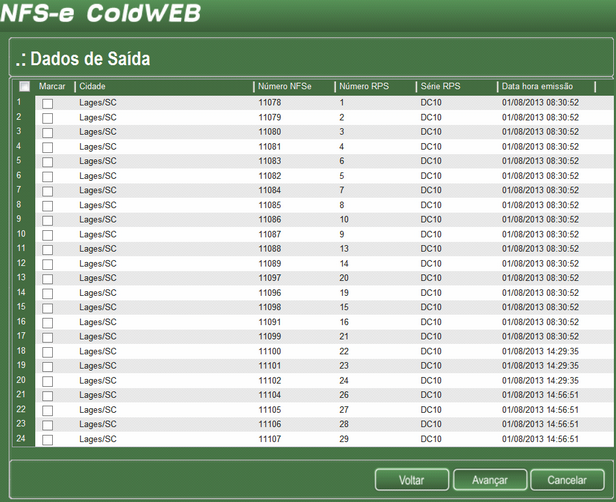Mark the checkbox for row 1

coord(47,103)
